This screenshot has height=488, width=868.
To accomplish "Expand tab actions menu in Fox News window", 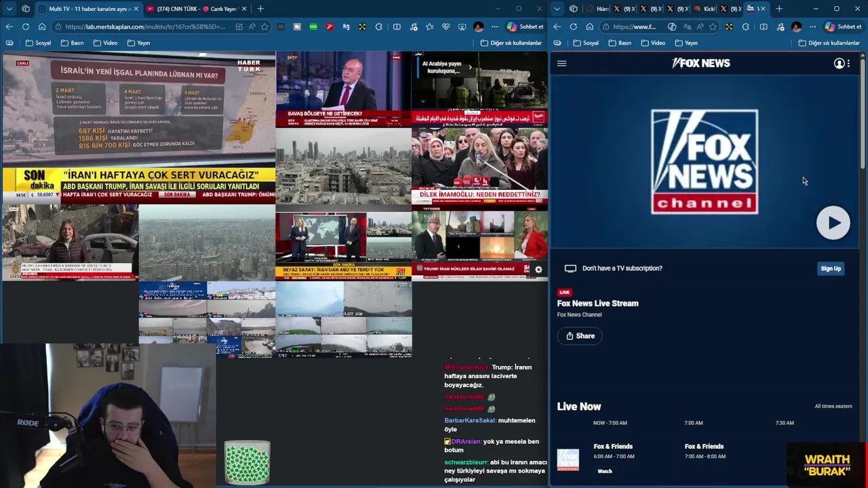I will click(x=557, y=9).
